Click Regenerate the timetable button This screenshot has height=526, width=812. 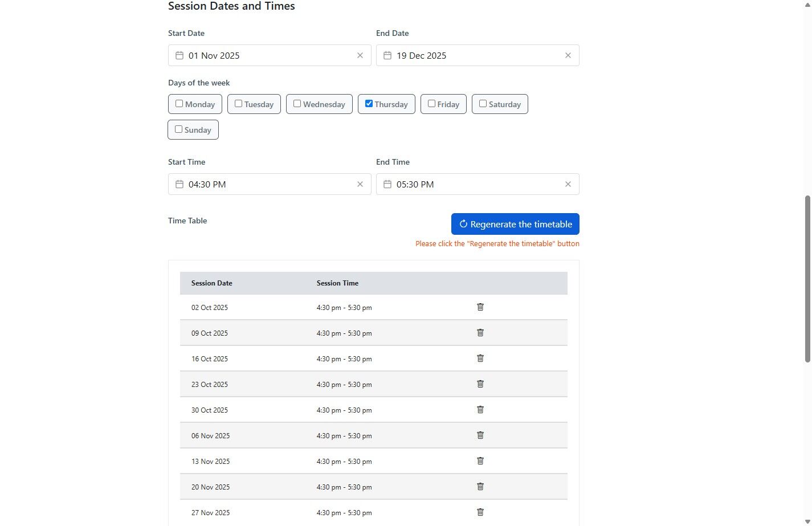515,224
